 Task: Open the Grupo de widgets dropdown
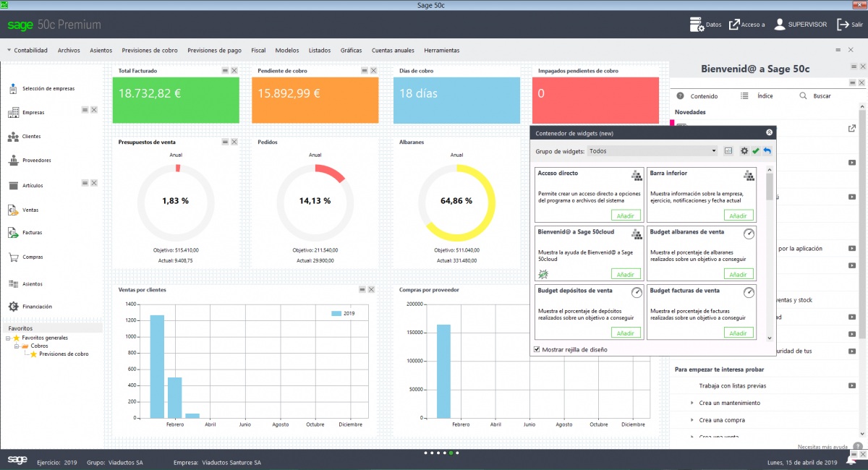[x=713, y=151]
